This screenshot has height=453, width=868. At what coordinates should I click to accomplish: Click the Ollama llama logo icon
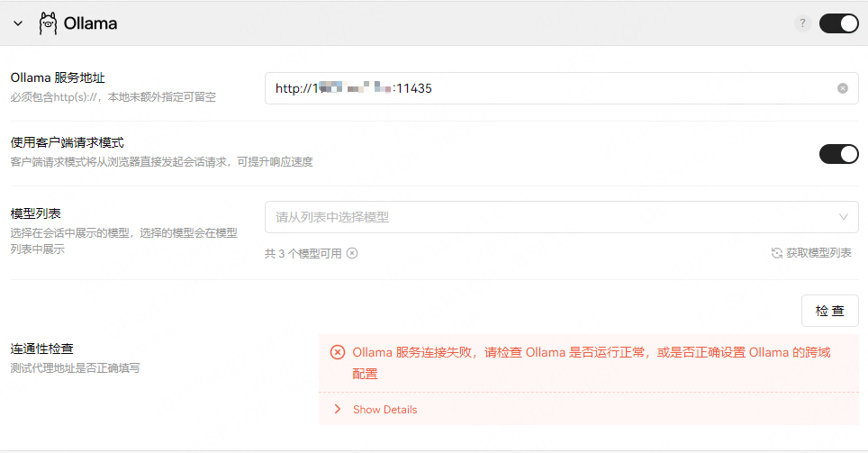[x=48, y=23]
